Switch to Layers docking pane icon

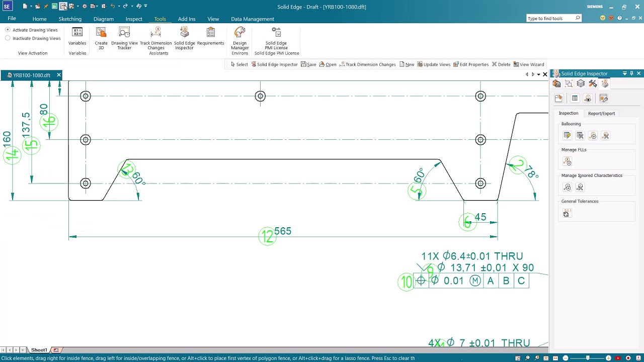(x=581, y=83)
